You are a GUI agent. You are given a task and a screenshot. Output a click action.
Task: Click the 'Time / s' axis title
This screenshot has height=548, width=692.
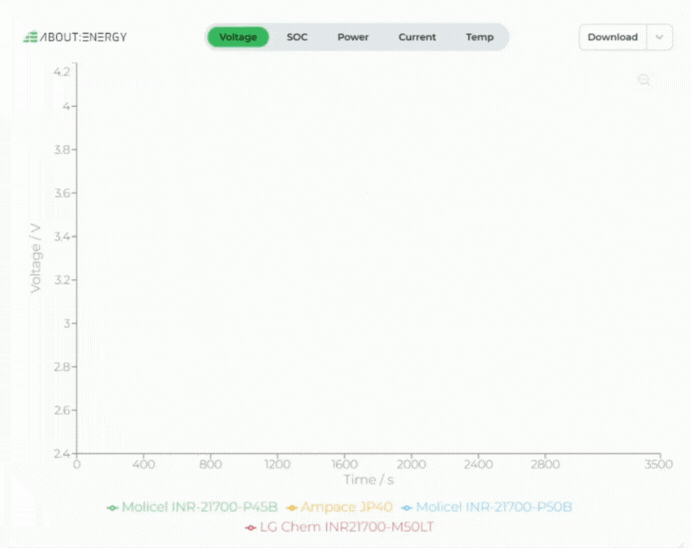coord(369,480)
